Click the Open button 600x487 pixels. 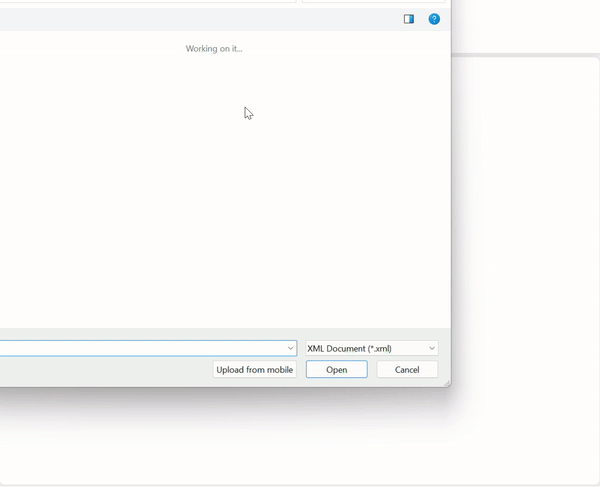point(337,370)
